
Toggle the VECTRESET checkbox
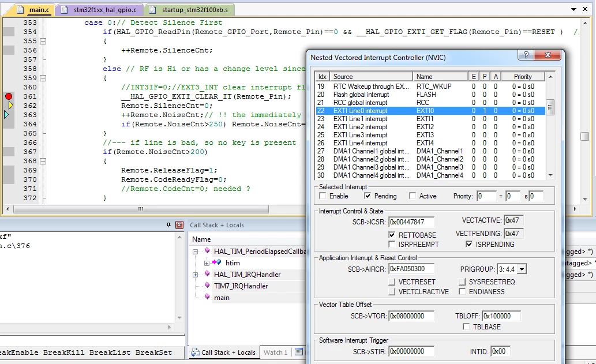tap(392, 282)
